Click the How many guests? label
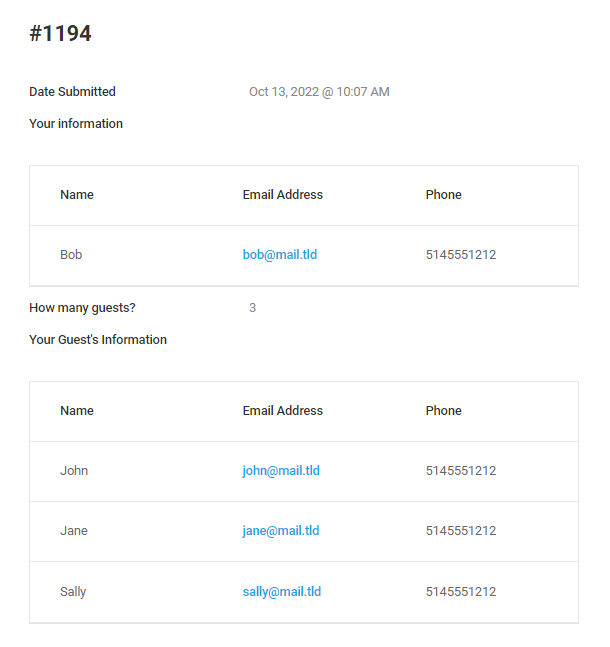The height and width of the screenshot is (647, 610). point(82,308)
